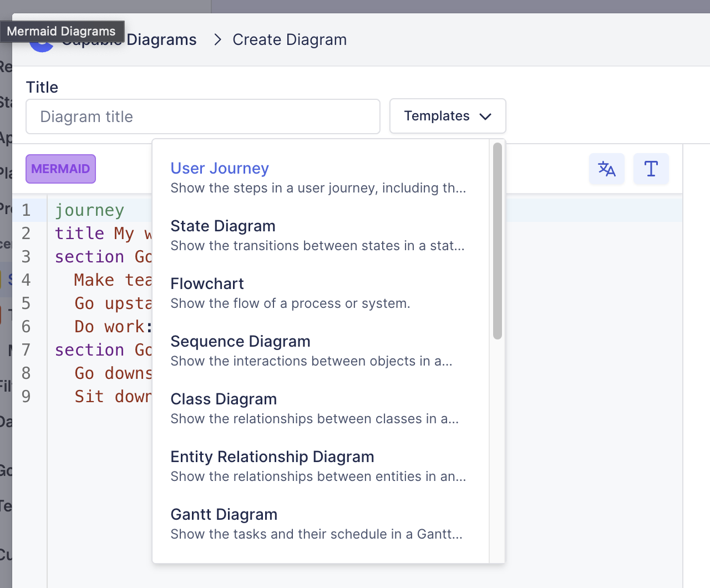Click inside the Diagram title input field
The image size is (710, 588).
(x=202, y=116)
